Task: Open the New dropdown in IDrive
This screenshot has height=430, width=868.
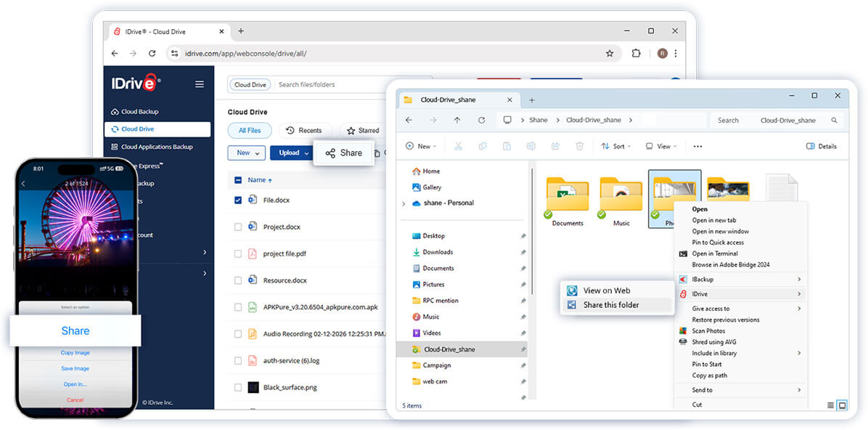Action: 246,153
